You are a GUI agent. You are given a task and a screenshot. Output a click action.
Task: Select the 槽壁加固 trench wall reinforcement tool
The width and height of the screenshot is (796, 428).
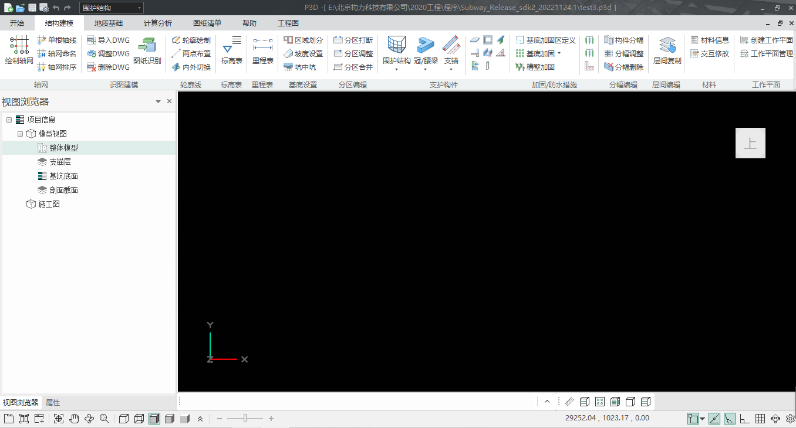tap(535, 67)
